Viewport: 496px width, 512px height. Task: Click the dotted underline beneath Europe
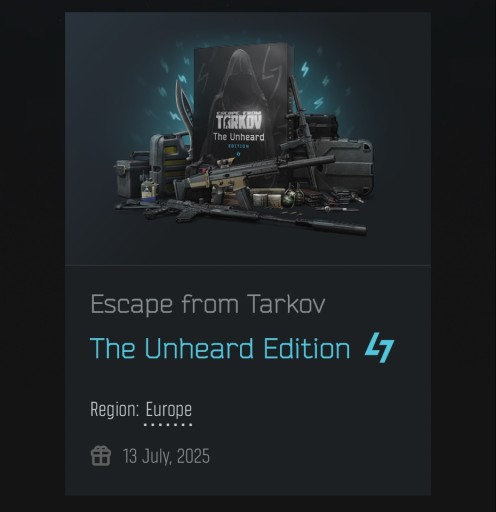[x=168, y=425]
